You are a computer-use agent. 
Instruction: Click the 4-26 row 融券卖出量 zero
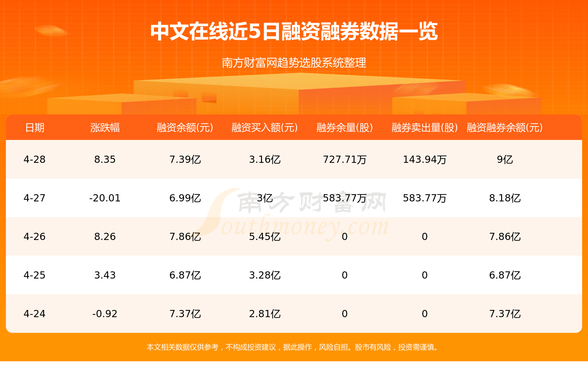[x=425, y=236]
